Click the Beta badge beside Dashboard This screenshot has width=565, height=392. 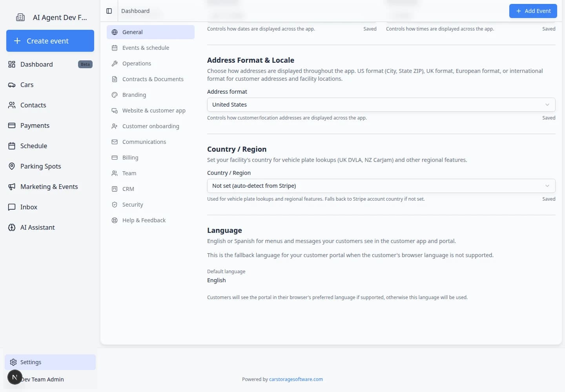coord(85,64)
